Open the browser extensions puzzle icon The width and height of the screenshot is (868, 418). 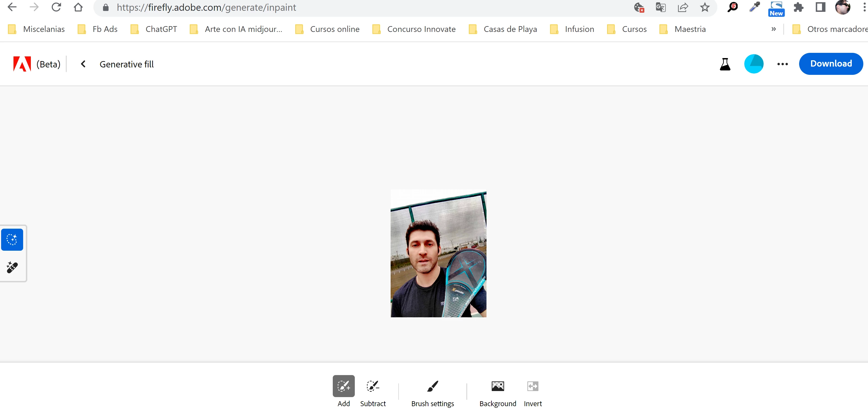coord(798,7)
